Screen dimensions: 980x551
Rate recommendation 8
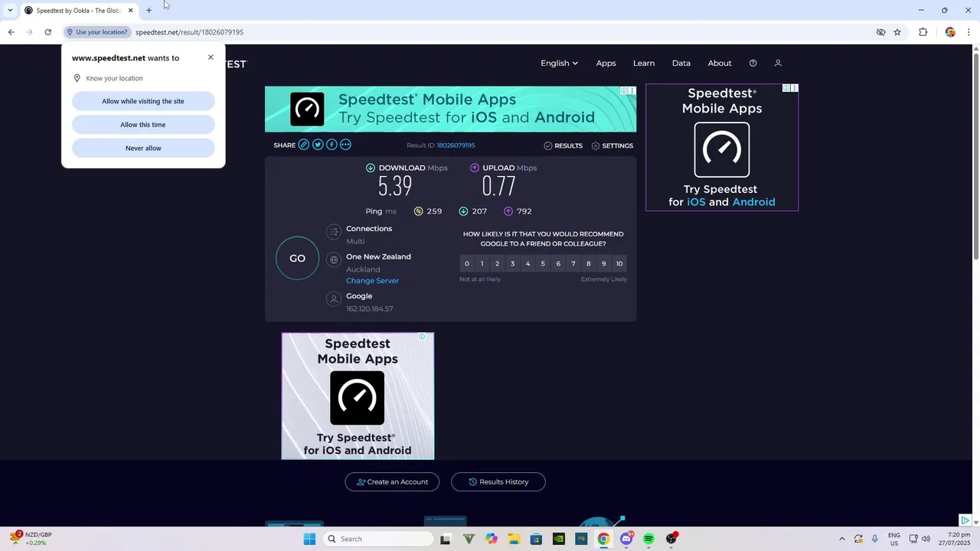click(588, 263)
